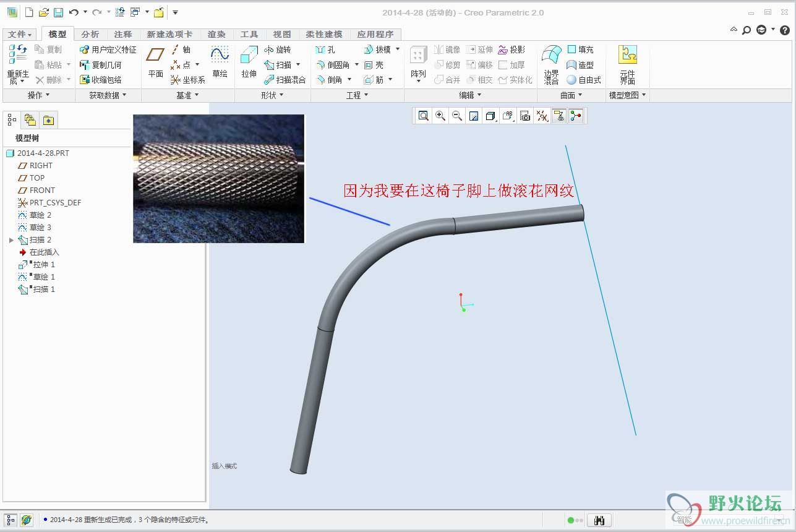Image resolution: width=796 pixels, height=532 pixels.
Task: Click 复制几何 button
Action: 101,65
